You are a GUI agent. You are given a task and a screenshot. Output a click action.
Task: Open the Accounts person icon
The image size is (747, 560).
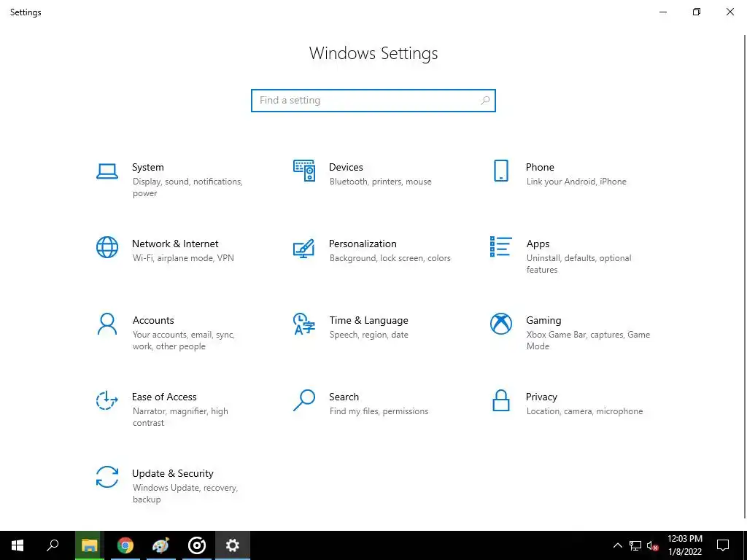[107, 324]
